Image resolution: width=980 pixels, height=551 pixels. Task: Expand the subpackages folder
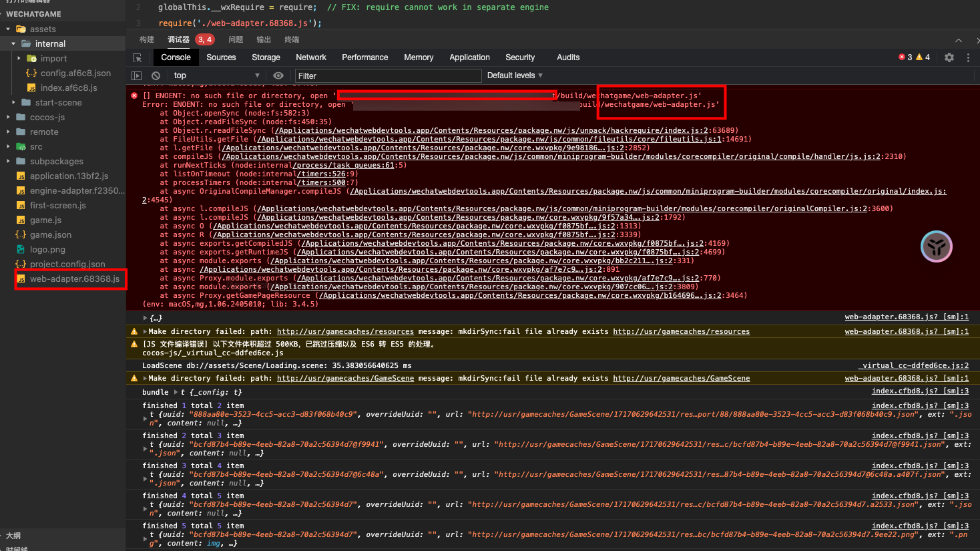[x=8, y=162]
